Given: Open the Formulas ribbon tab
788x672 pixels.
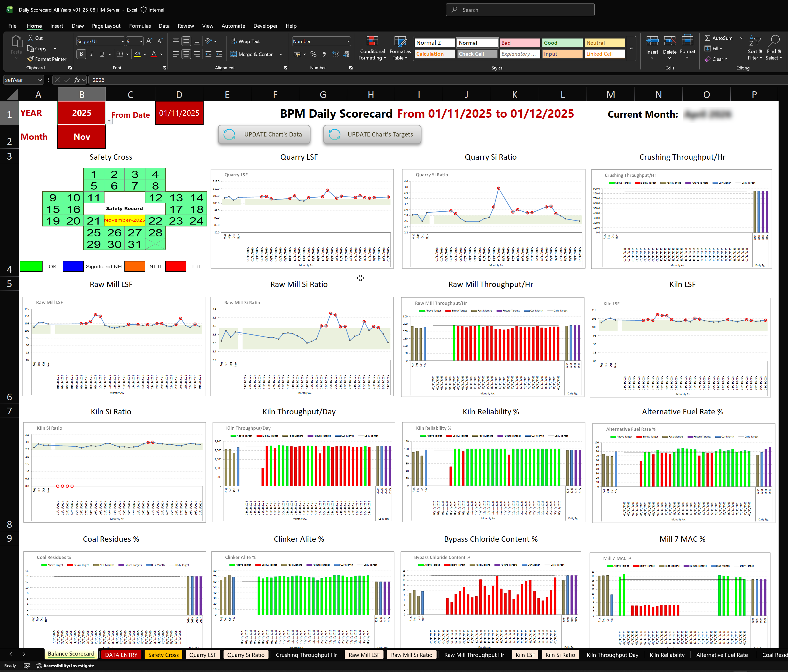Looking at the screenshot, I should (140, 26).
